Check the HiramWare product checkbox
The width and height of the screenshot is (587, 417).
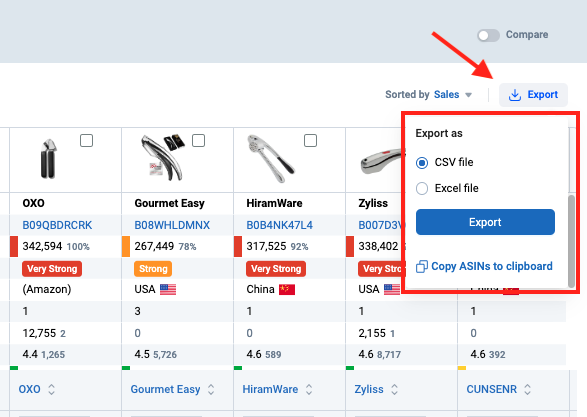point(310,141)
